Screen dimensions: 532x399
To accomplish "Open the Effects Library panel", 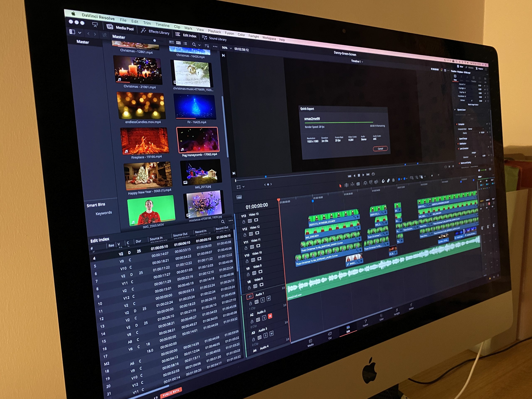I will (155, 32).
